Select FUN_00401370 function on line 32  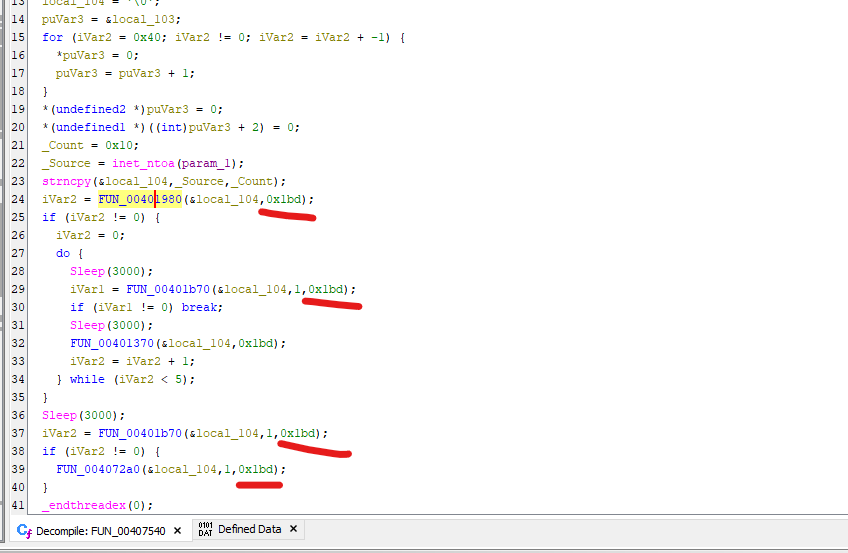point(111,343)
